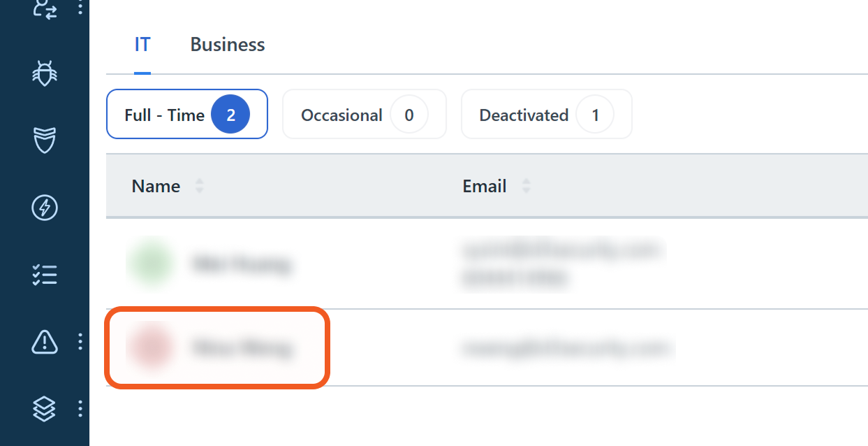The width and height of the screenshot is (868, 446).
Task: Sort the table by Email column
Action: [527, 186]
